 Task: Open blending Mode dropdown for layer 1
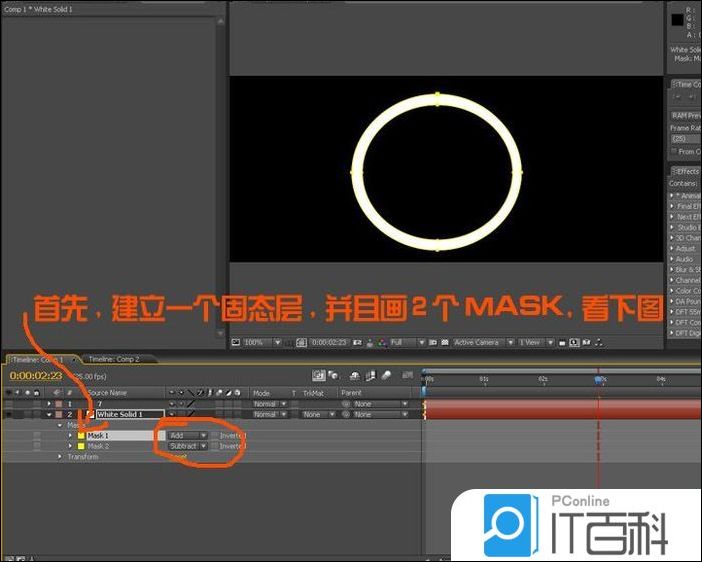pos(270,404)
